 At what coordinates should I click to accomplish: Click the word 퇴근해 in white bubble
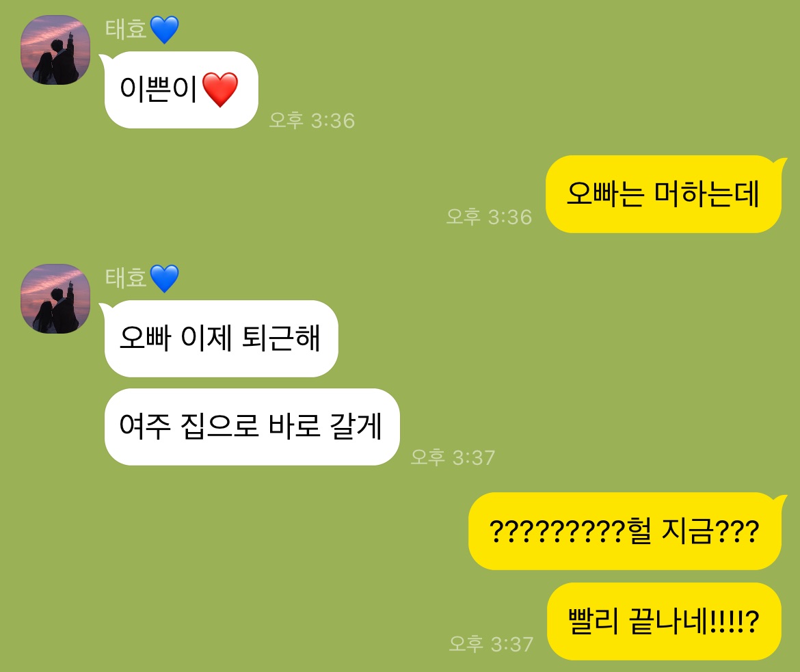281,338
